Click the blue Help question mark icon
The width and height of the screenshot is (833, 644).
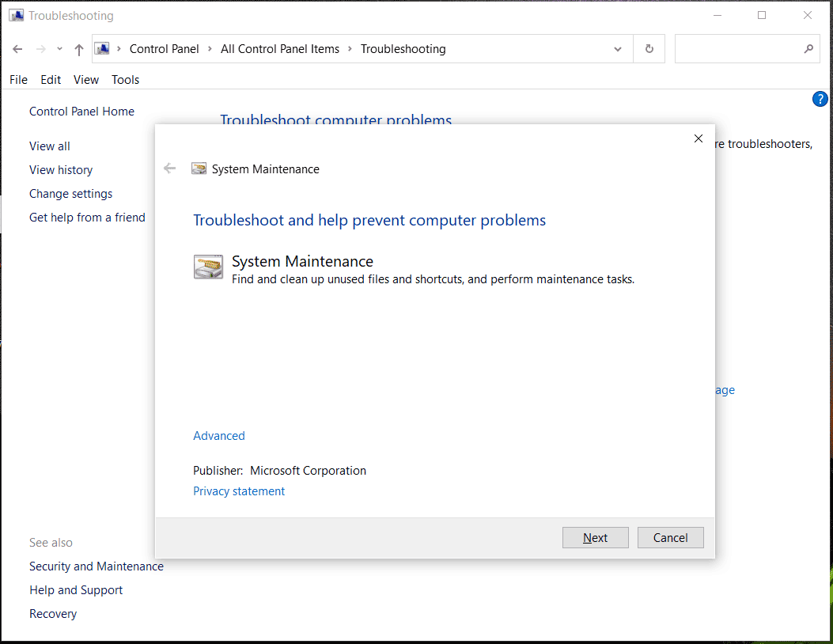[820, 99]
